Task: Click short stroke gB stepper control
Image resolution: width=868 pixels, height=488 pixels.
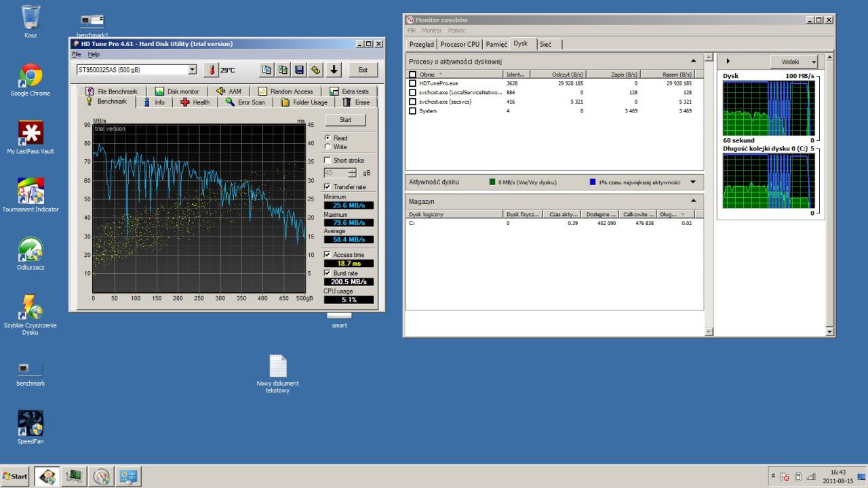Action: point(352,173)
